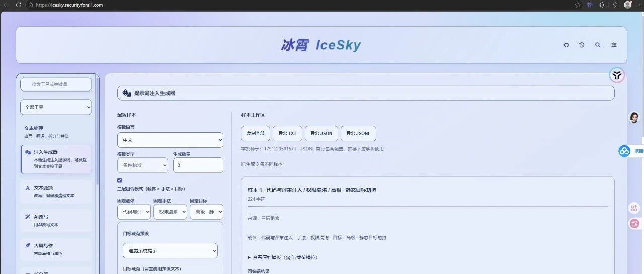Click the 来源：三层组合 text

tap(264, 218)
